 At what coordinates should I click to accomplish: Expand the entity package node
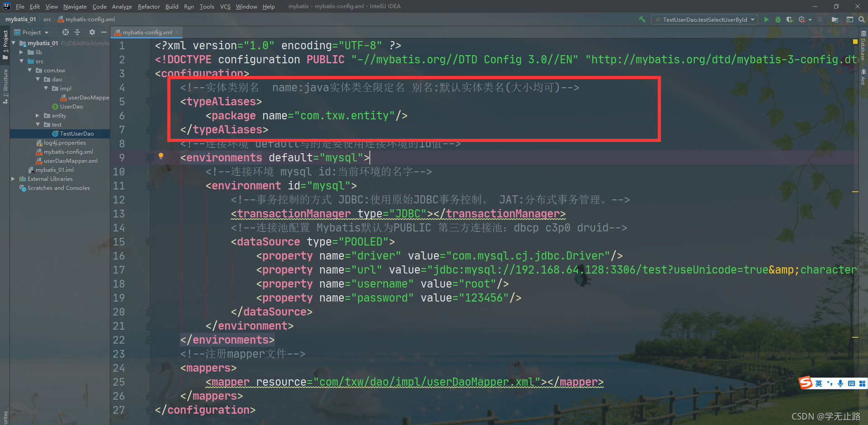click(x=38, y=115)
